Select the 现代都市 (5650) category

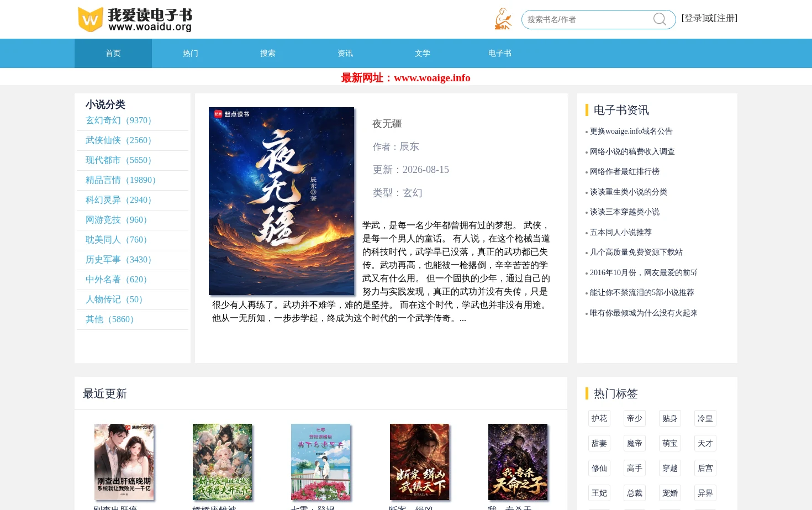pyautogui.click(x=120, y=160)
